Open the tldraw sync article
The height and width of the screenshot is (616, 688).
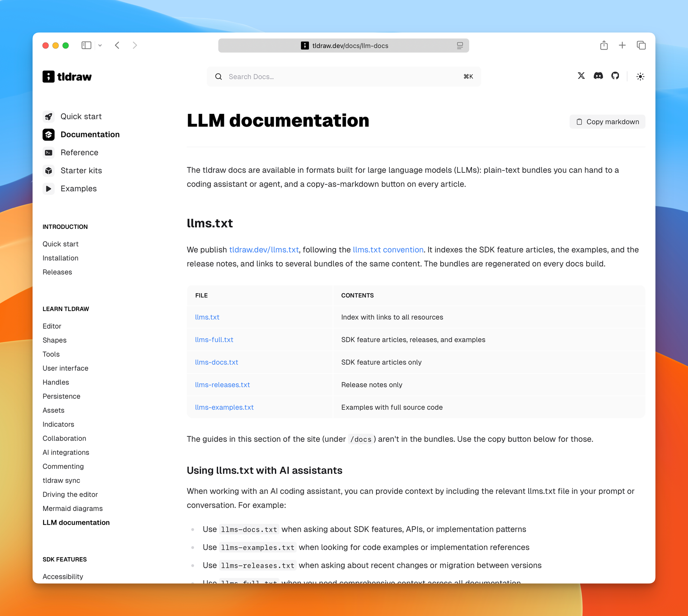tap(62, 481)
